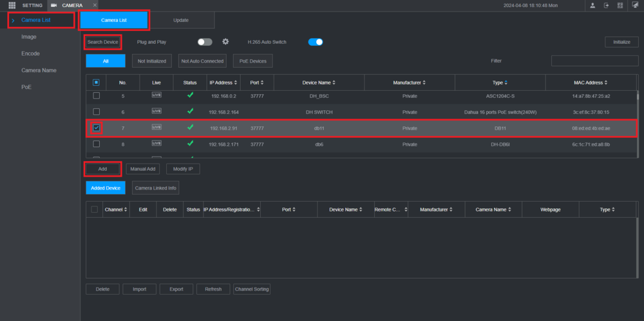
Task: Click the Filter input field
Action: 594,61
